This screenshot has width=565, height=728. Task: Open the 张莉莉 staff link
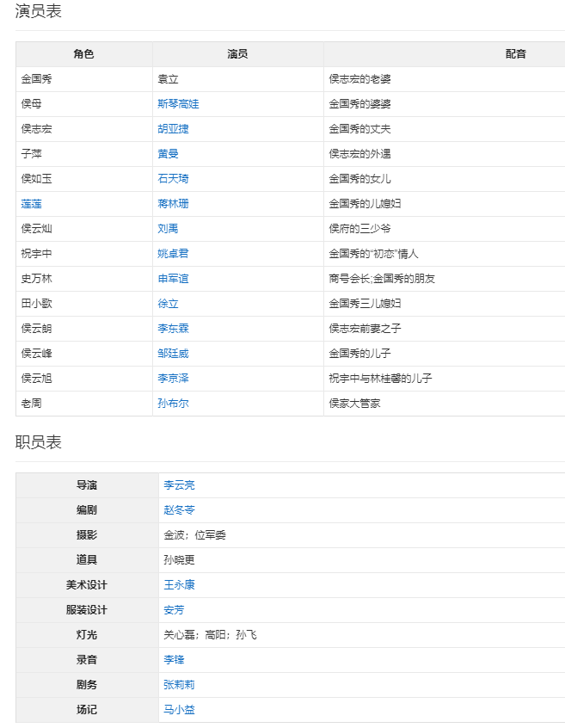[179, 685]
